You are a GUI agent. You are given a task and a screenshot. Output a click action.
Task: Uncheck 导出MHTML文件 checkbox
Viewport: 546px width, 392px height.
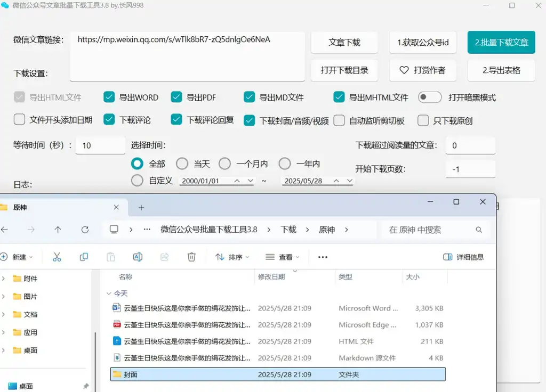tap(339, 97)
